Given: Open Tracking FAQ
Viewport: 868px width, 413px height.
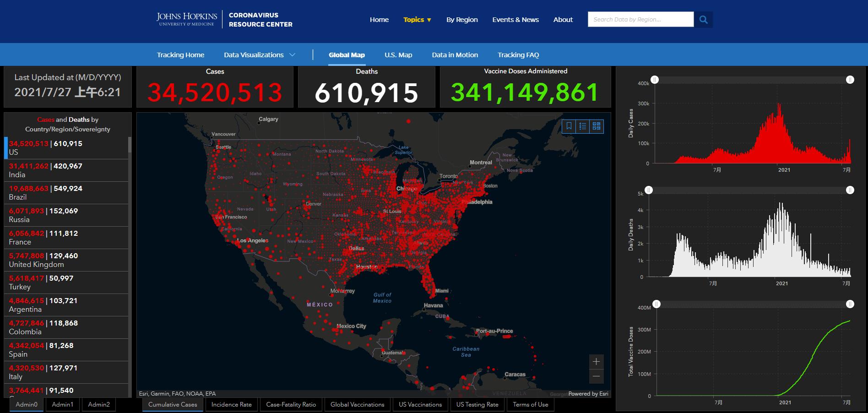Looking at the screenshot, I should pyautogui.click(x=518, y=55).
